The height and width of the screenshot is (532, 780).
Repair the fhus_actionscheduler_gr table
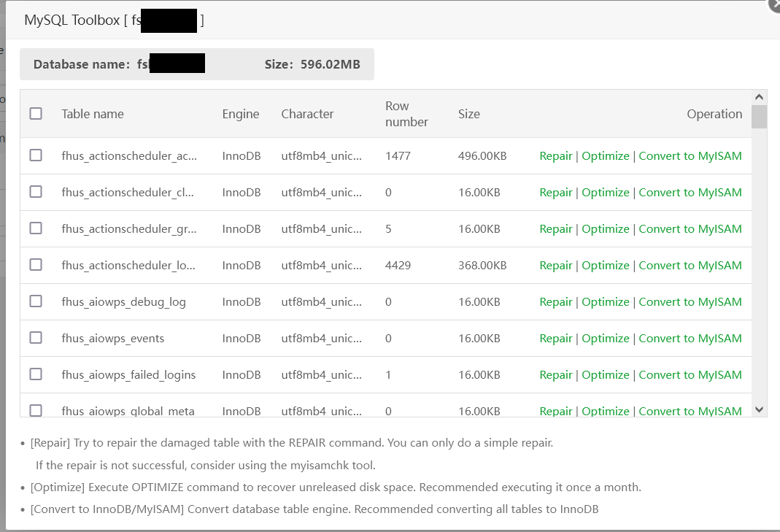(555, 229)
